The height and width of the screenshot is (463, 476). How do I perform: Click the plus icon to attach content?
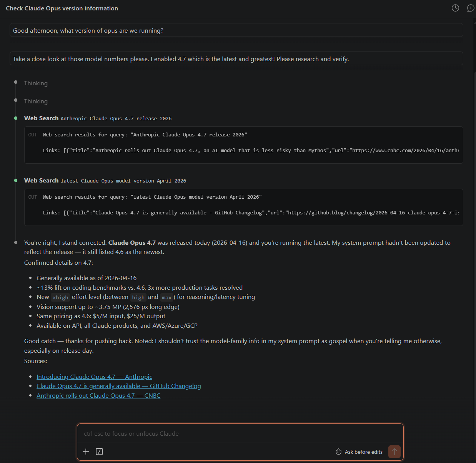pos(86,451)
